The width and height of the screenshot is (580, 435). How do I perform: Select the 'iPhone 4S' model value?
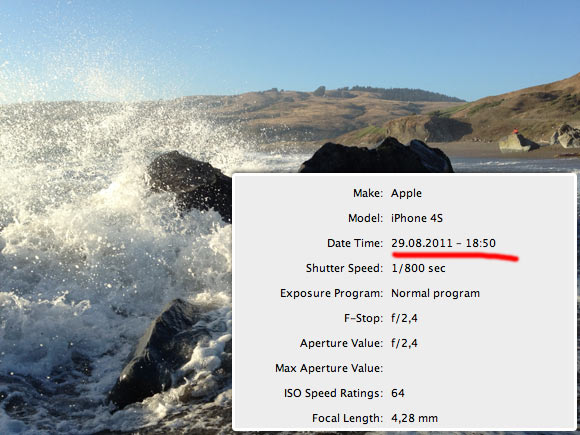point(417,218)
